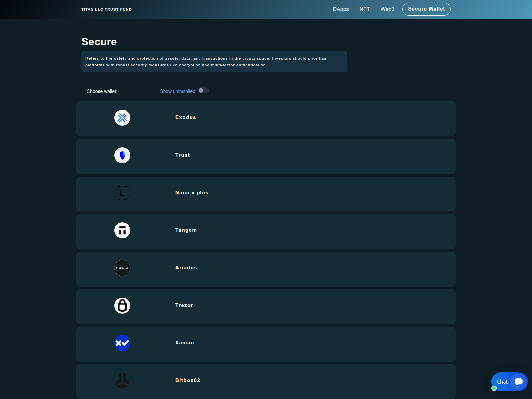Open the Web3 menu item

[387, 9]
